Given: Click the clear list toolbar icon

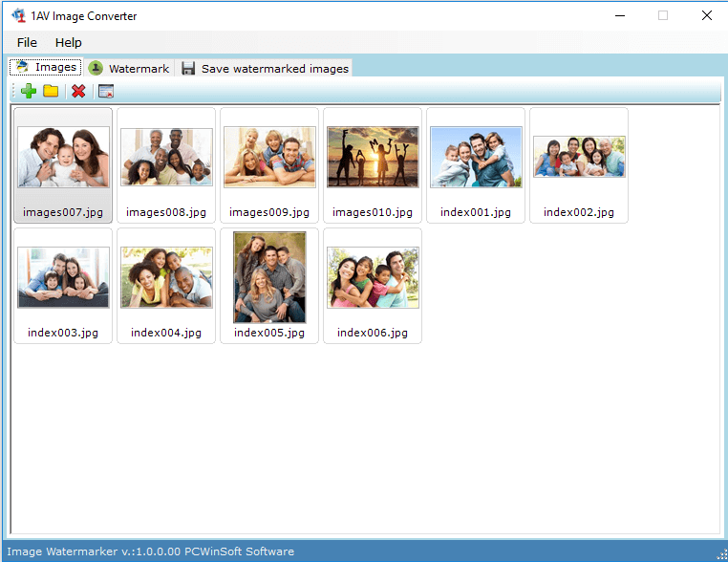Looking at the screenshot, I should (x=106, y=91).
